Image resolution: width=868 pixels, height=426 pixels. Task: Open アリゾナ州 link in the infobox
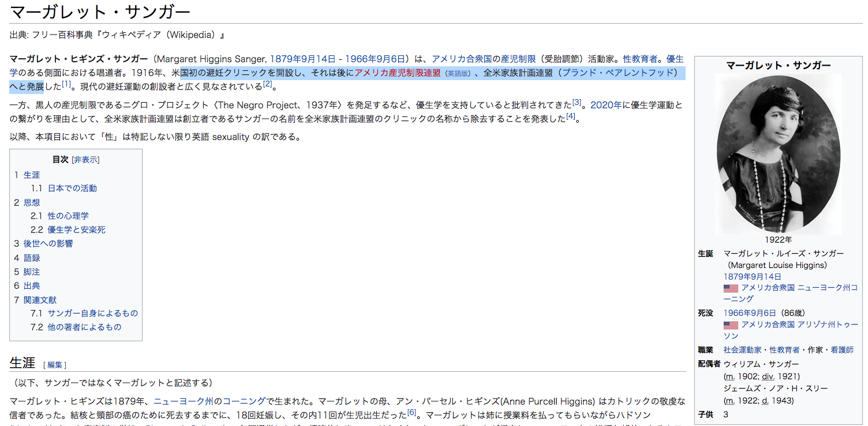(815, 325)
